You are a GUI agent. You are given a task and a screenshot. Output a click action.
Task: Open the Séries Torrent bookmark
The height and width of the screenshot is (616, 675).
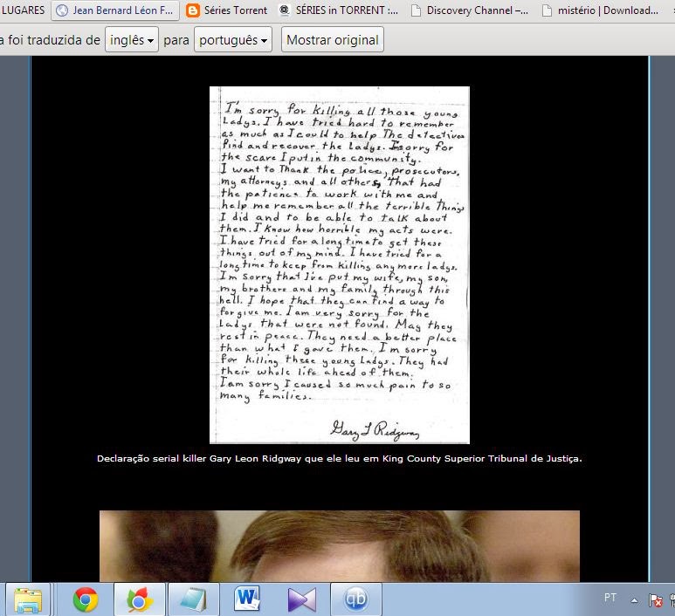pos(227,10)
